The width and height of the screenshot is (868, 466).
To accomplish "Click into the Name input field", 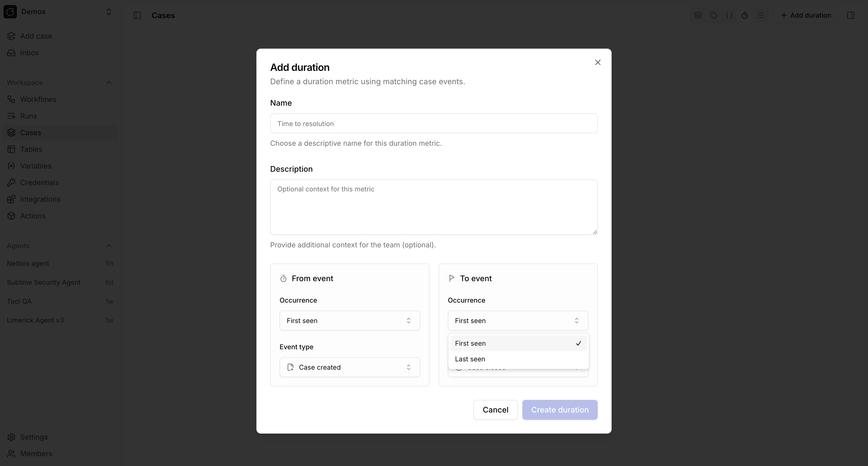I will click(x=434, y=124).
